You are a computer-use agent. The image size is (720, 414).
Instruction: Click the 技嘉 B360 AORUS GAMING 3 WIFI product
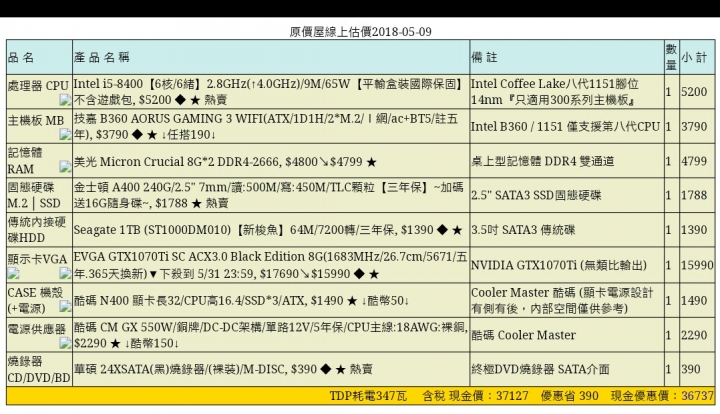point(266,126)
